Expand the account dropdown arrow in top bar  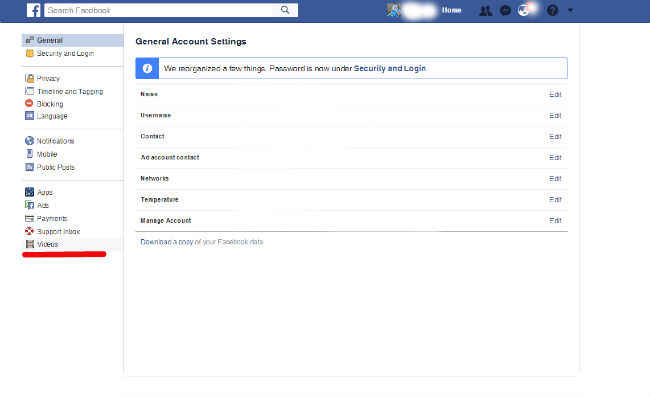click(x=570, y=10)
